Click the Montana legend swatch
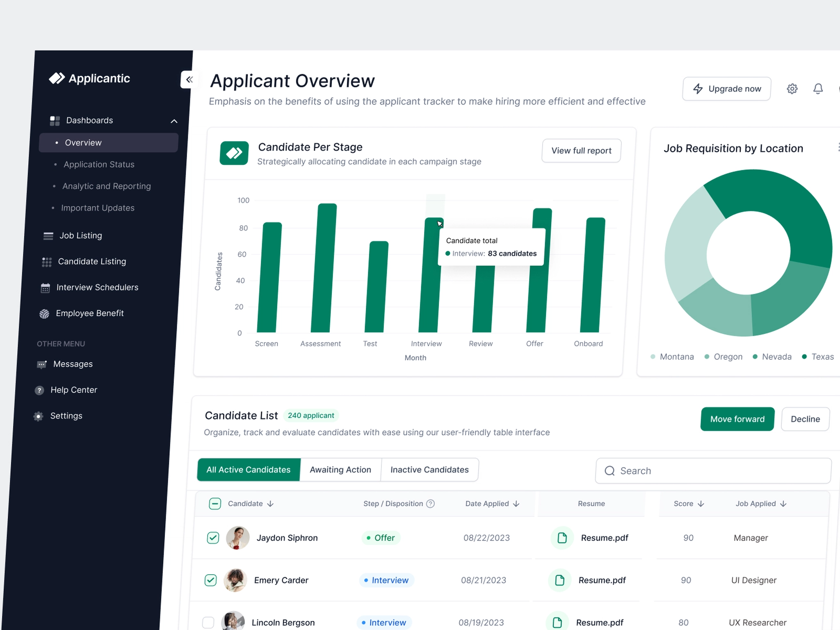Image resolution: width=840 pixels, height=630 pixels. coord(653,357)
